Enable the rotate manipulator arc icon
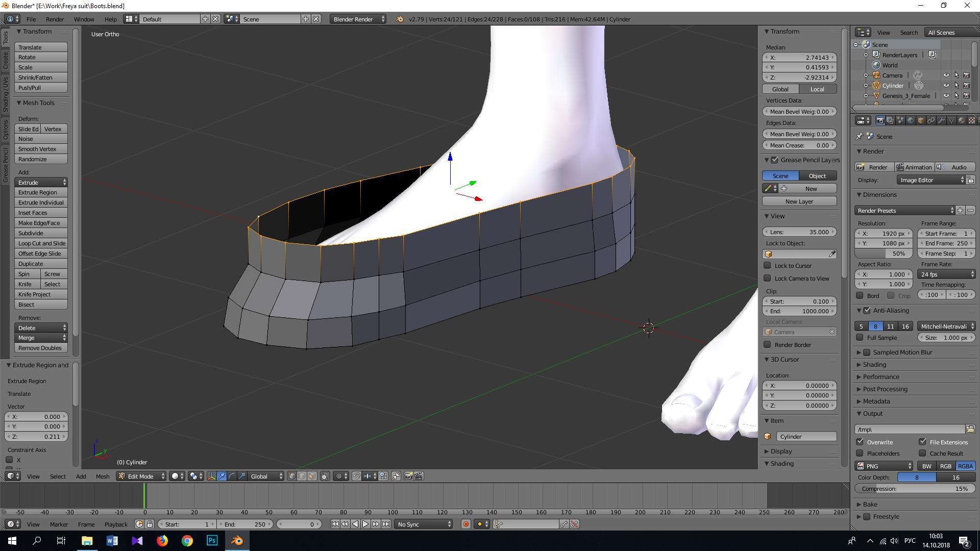 232,476
